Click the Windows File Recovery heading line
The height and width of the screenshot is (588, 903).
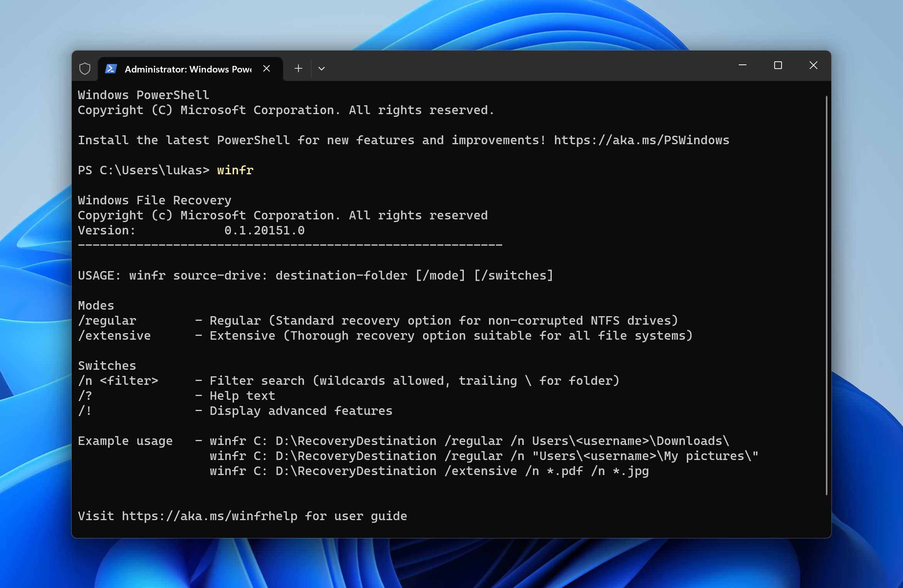coord(155,200)
